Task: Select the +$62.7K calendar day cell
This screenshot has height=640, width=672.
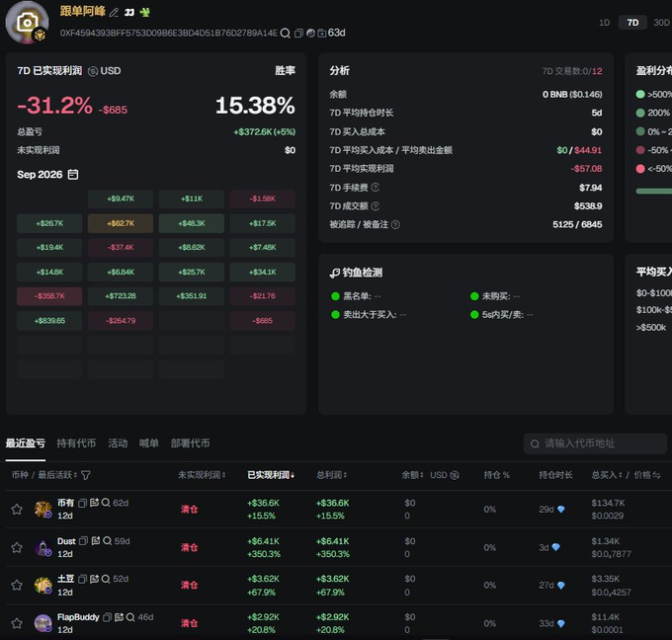Action: 121,223
